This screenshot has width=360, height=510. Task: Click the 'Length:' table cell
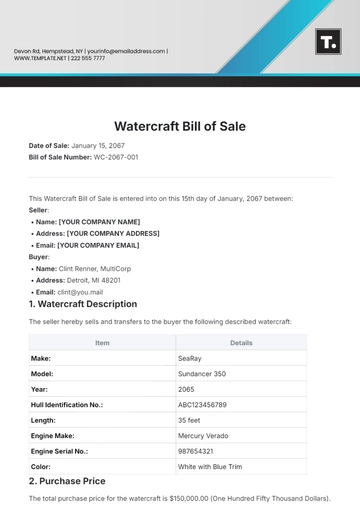(x=102, y=420)
